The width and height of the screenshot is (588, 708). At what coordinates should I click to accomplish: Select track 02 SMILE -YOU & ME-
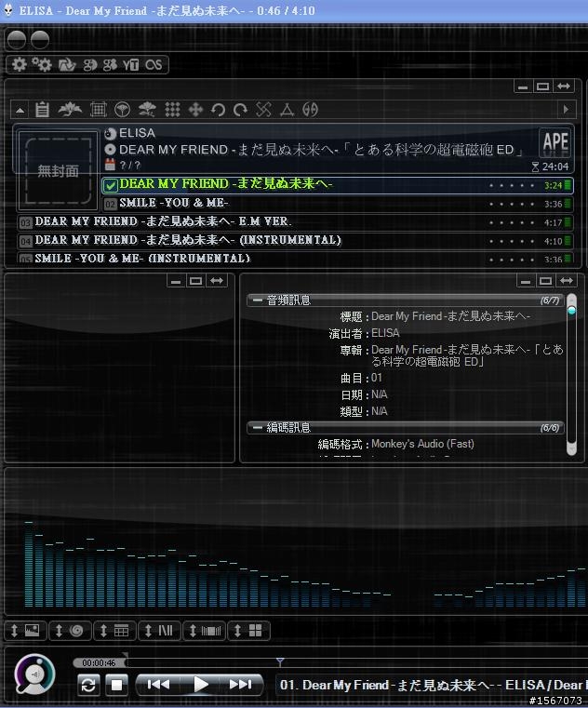point(338,204)
